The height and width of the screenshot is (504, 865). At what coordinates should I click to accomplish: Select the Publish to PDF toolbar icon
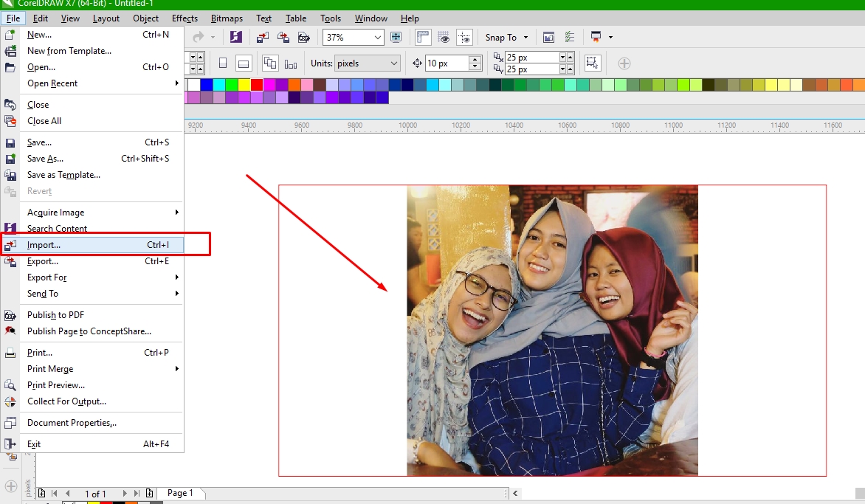[304, 37]
